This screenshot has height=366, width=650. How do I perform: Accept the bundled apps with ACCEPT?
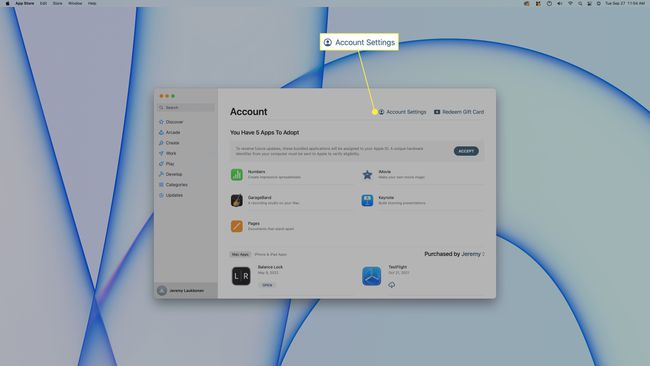[x=466, y=151]
